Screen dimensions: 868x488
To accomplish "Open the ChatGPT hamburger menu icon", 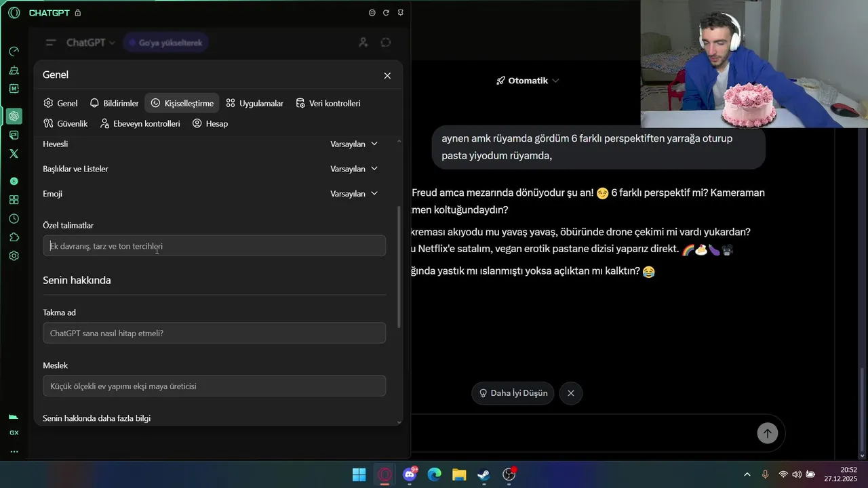I will (50, 43).
